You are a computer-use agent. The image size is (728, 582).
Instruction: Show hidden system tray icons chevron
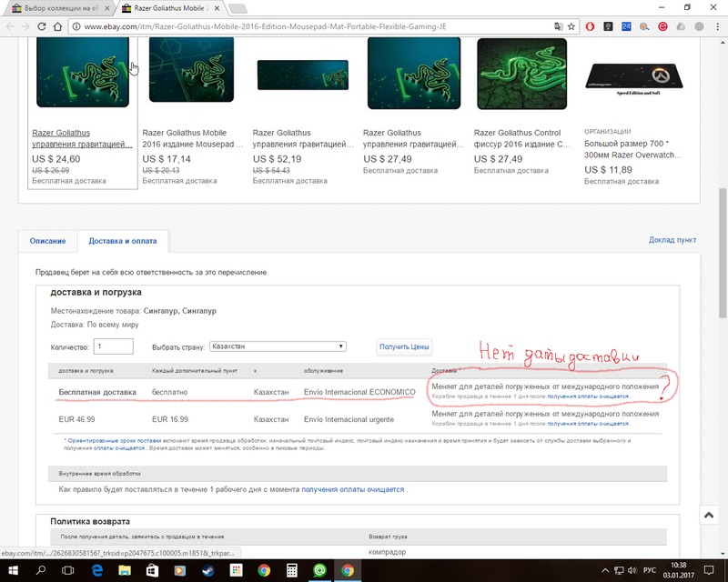pyautogui.click(x=605, y=570)
